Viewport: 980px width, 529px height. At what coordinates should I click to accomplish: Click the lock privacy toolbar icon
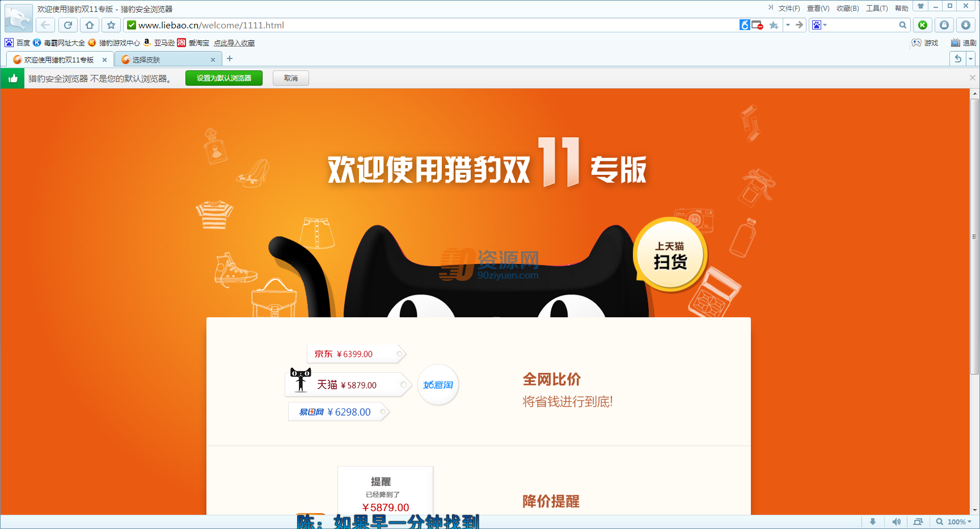(944, 25)
